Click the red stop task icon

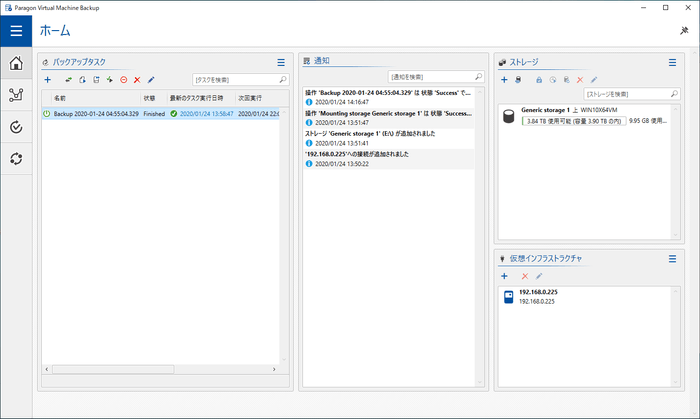pos(123,79)
